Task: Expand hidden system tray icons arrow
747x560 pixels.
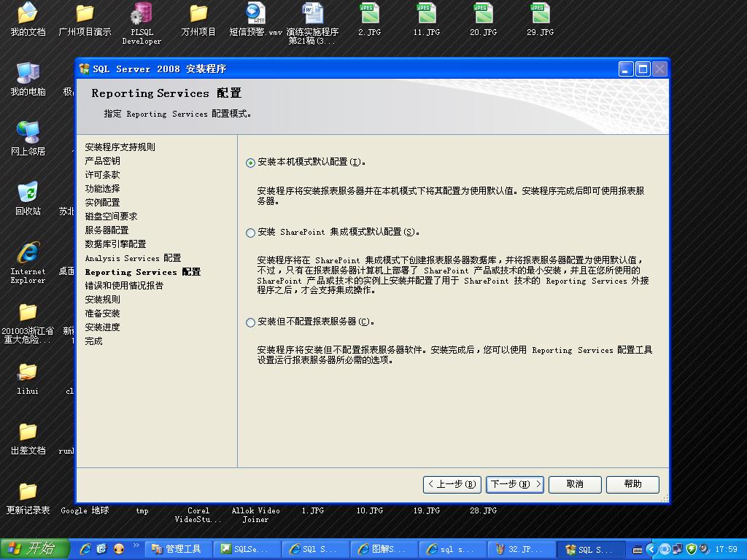Action: click(651, 549)
